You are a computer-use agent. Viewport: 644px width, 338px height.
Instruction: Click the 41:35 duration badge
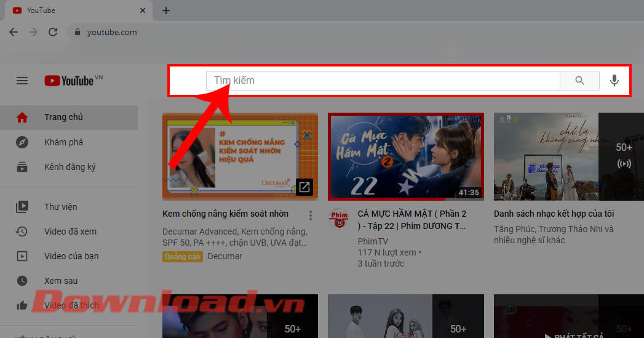tap(469, 193)
